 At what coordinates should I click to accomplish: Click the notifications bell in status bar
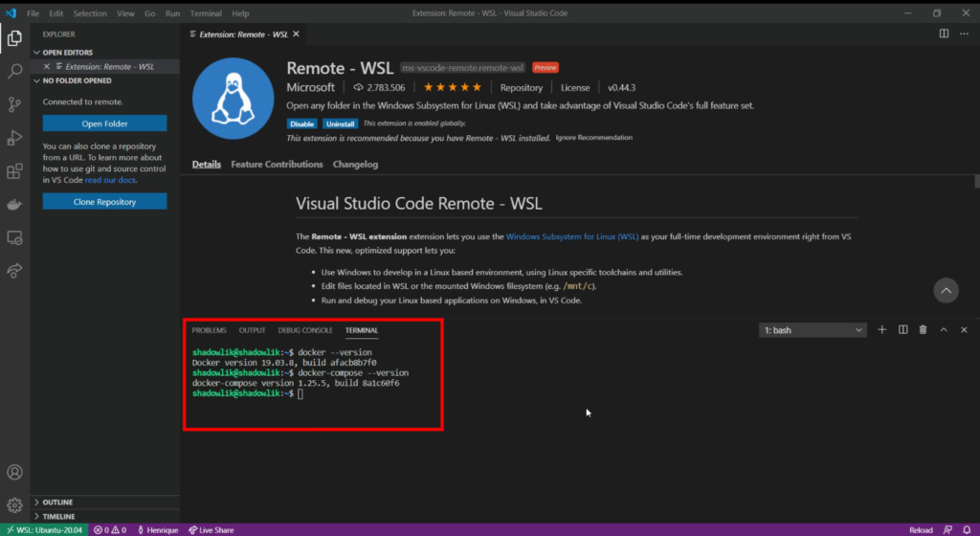click(x=967, y=529)
